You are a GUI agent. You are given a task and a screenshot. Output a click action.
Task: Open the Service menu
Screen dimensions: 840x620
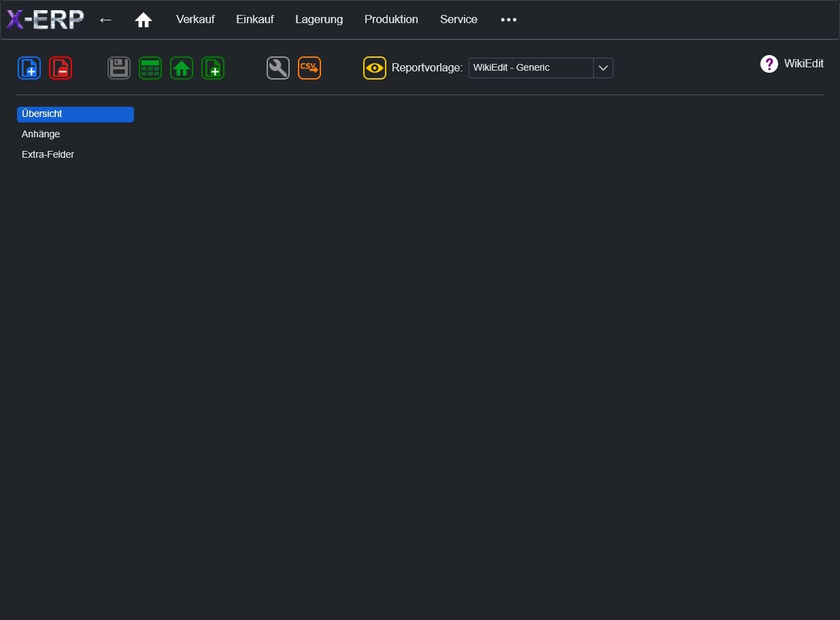(458, 20)
